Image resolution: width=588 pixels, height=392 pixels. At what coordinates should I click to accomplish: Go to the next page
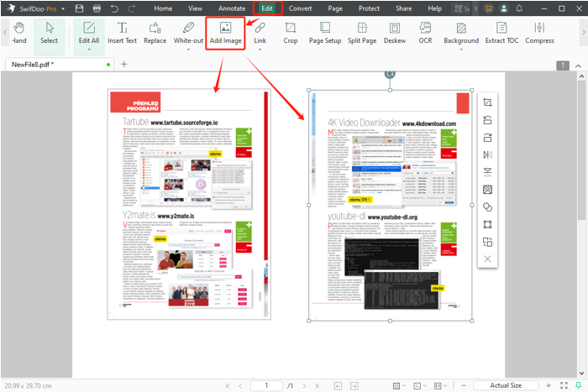coord(304,385)
